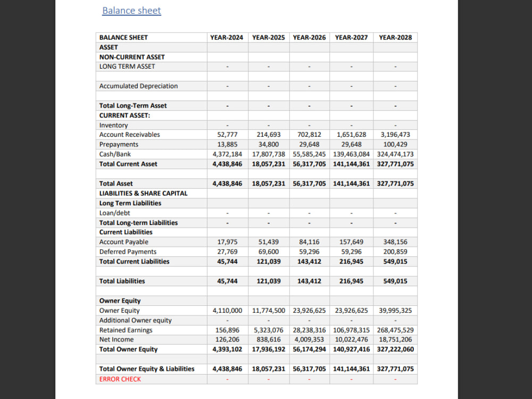This screenshot has width=532, height=399.
Task: Click the Total Long-term Liabilities row label
Action: tap(138, 223)
